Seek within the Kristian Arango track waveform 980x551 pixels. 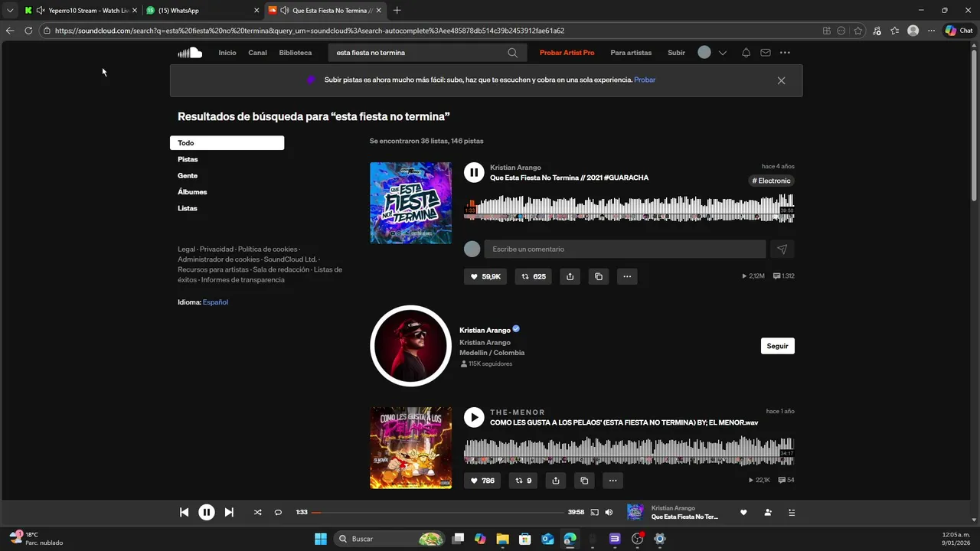pyautogui.click(x=629, y=208)
